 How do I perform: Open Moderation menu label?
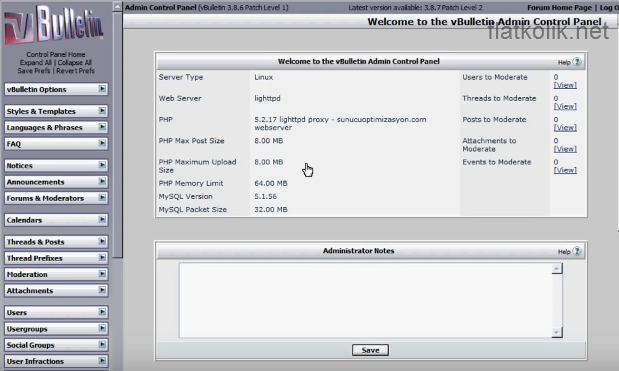pyautogui.click(x=27, y=274)
